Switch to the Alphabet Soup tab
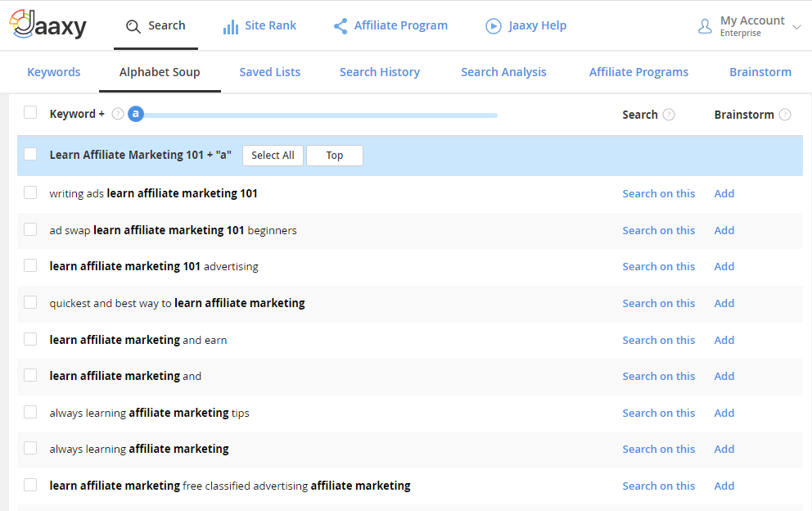 point(160,72)
